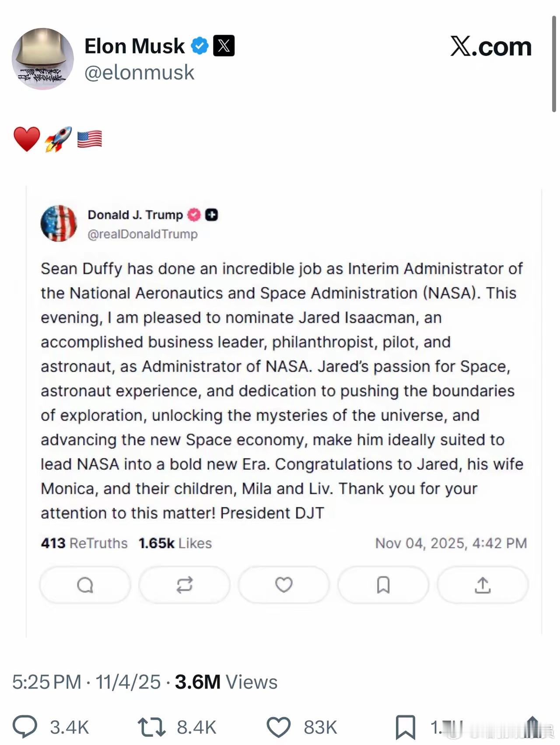Click the red verified badge next to Trump
The height and width of the screenshot is (745, 560).
point(194,215)
